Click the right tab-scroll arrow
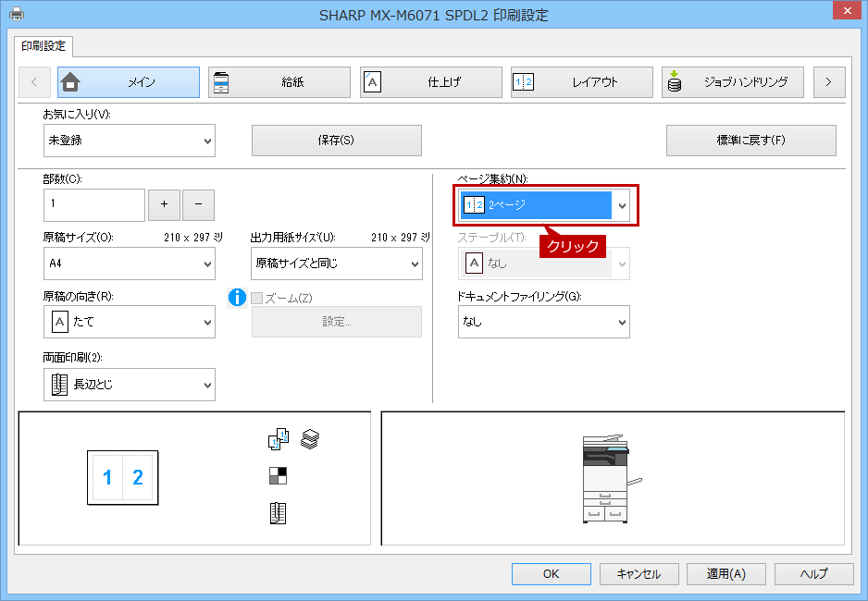 point(829,82)
